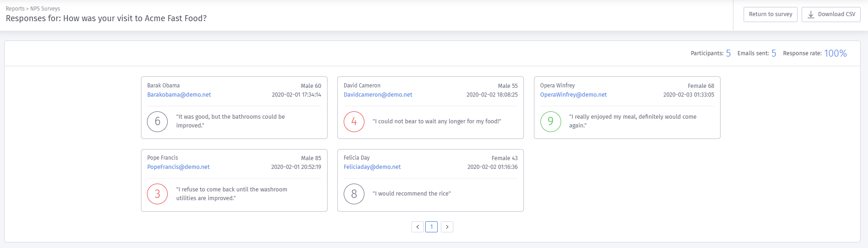Click Pope Francis's red score 3 circle
Screen dimensions: 868x248
[x=157, y=194]
